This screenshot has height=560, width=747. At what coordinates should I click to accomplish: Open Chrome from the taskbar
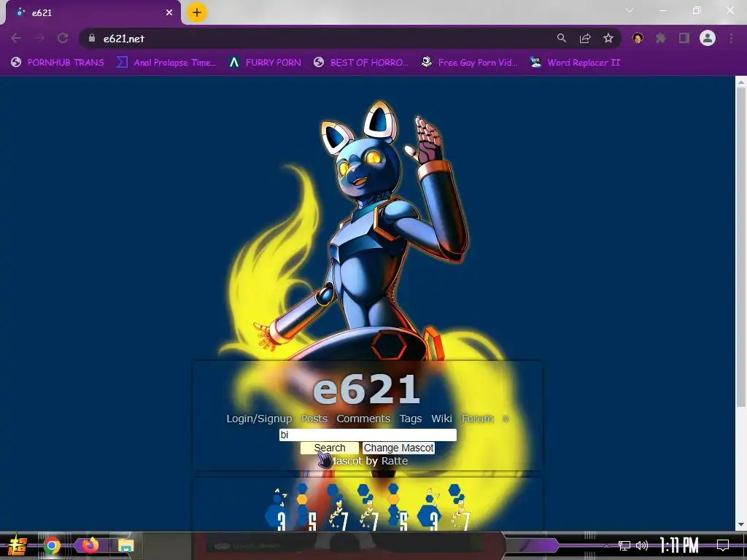click(x=52, y=545)
